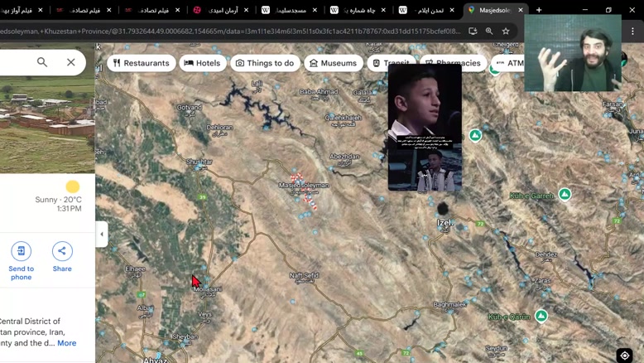
Task: Click the Dehloran label
Action: point(219,128)
